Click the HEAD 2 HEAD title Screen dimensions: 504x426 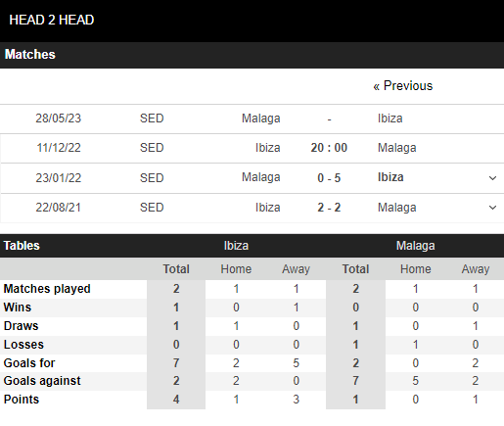tap(52, 20)
